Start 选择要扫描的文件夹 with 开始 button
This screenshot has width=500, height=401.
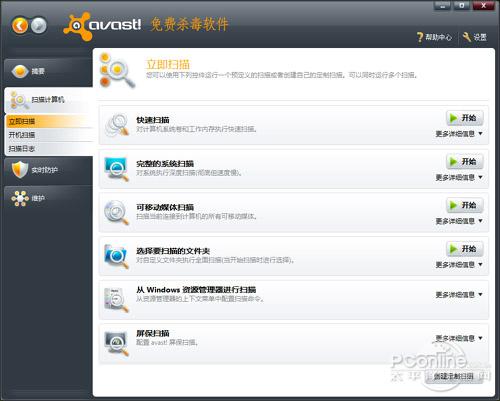click(x=465, y=249)
